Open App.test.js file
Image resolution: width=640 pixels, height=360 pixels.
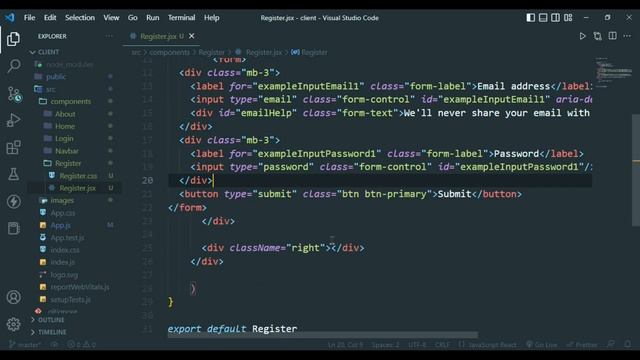click(x=67, y=237)
